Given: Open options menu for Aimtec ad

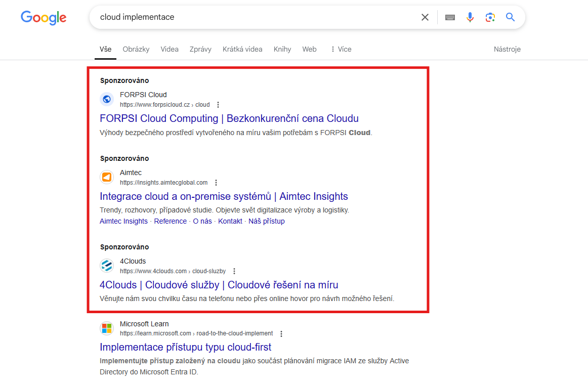Looking at the screenshot, I should [x=216, y=183].
